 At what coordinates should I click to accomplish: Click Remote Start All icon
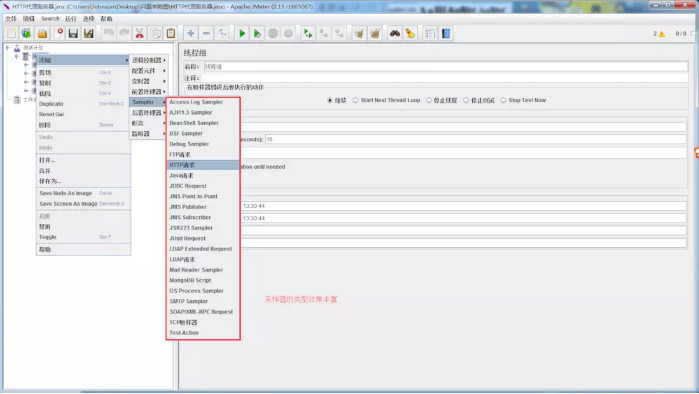tap(308, 33)
